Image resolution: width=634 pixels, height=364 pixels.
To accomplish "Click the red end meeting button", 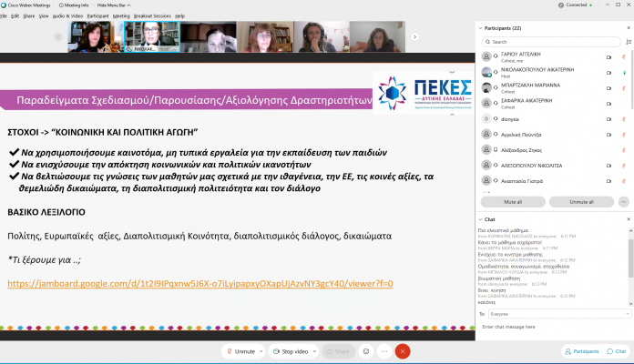I will pyautogui.click(x=403, y=351).
